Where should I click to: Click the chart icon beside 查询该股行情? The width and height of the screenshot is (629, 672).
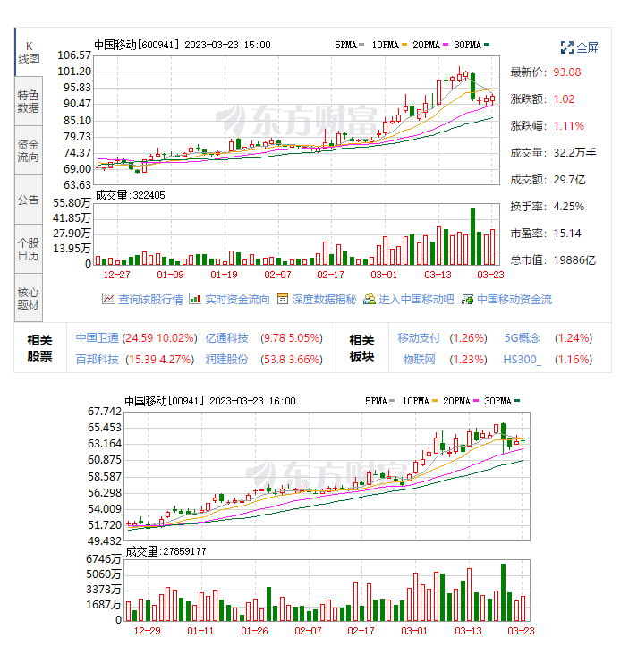tap(108, 299)
